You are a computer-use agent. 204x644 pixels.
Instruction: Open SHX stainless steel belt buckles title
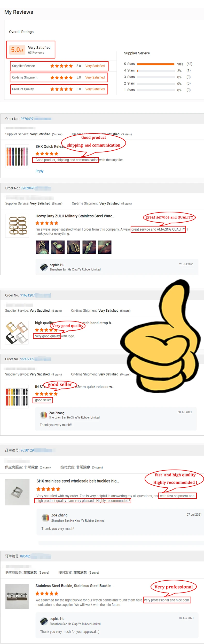click(78, 481)
